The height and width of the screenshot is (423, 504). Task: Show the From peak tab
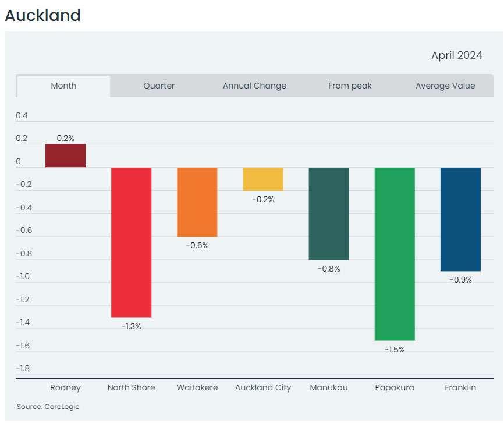tap(350, 86)
